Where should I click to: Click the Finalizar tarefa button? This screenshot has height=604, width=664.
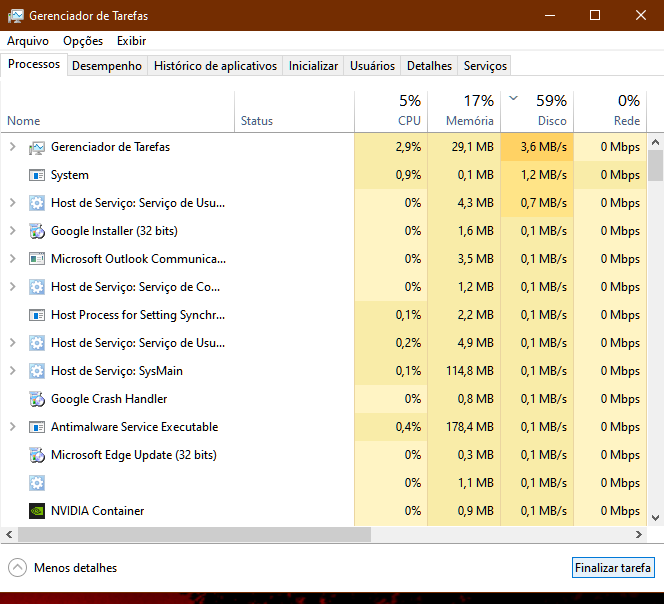click(613, 568)
